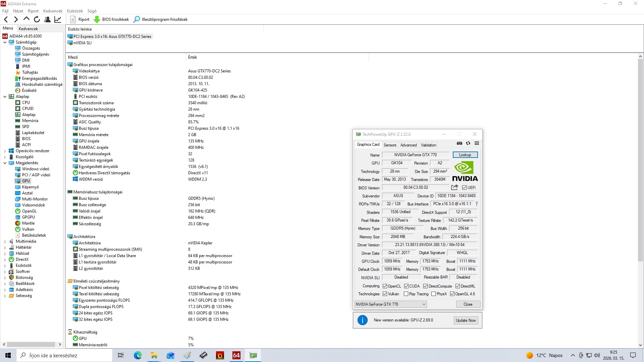Open the graph chart toolbar icon

coord(58,19)
